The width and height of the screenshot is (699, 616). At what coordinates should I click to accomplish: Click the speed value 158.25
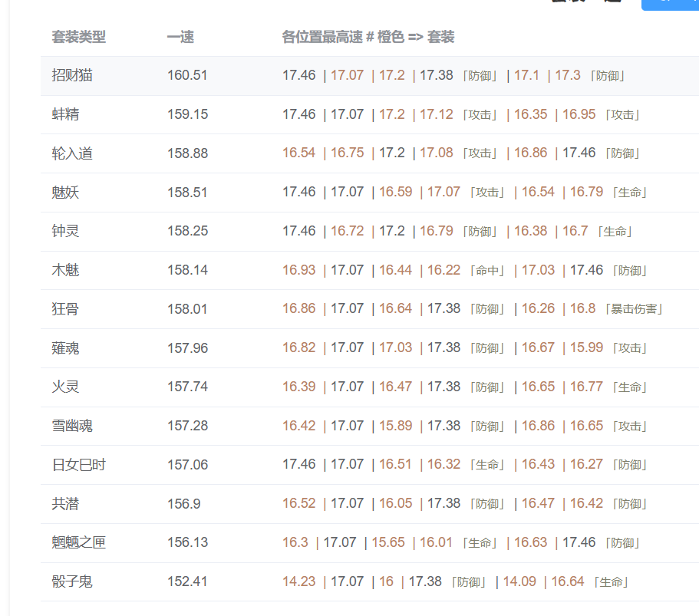tap(187, 231)
